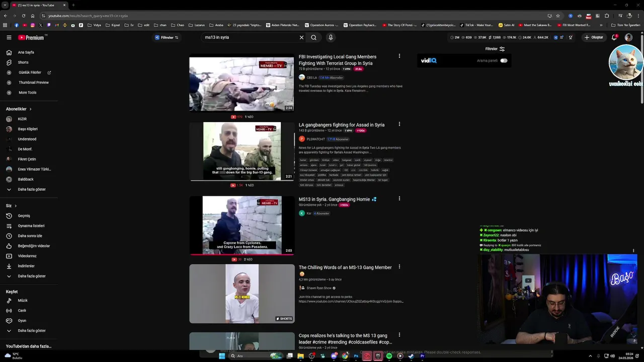Open Canlı in the Keşfet section

coord(22,311)
